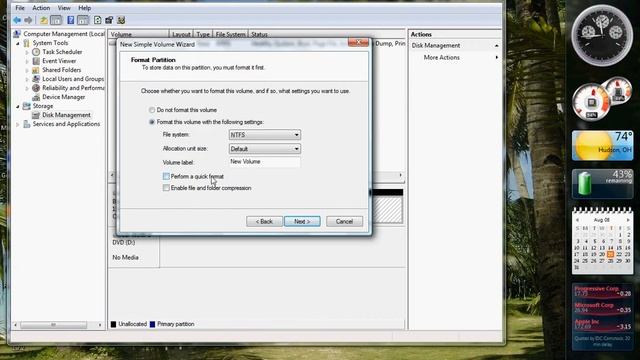Click the Reliability and Performance icon
The width and height of the screenshot is (640, 360).
point(36,88)
